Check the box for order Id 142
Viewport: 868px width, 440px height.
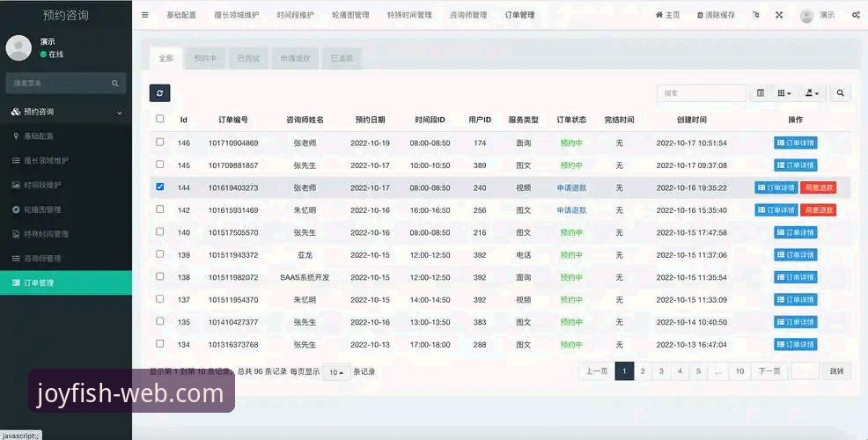pyautogui.click(x=160, y=209)
